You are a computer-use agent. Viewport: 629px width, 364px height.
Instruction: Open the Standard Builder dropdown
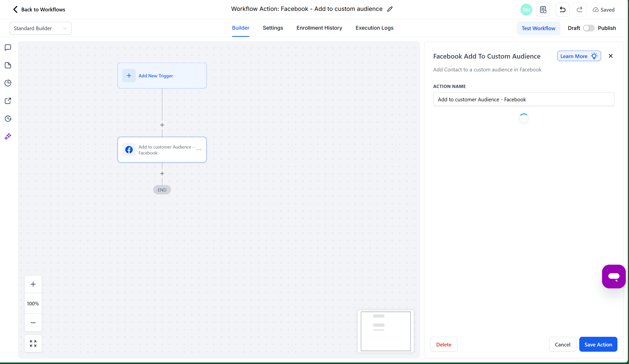(x=40, y=28)
